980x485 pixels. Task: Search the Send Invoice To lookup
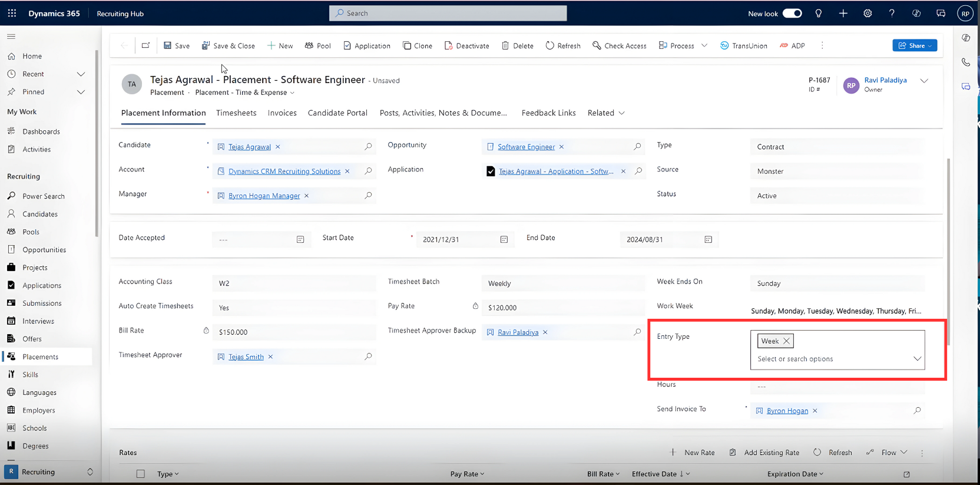click(917, 410)
